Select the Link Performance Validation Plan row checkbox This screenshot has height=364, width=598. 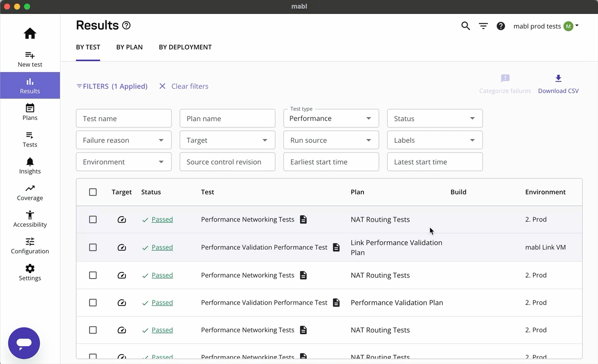click(x=93, y=247)
